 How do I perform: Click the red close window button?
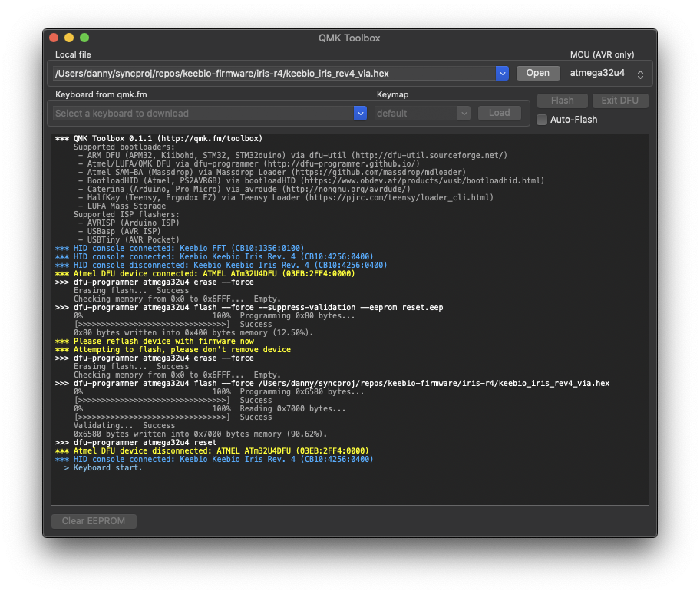[x=54, y=38]
